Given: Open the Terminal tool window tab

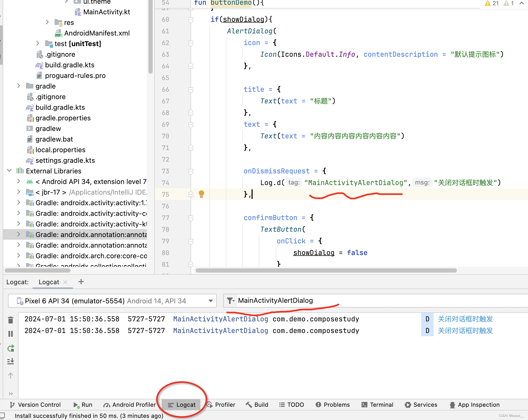Looking at the screenshot, I should point(377,405).
